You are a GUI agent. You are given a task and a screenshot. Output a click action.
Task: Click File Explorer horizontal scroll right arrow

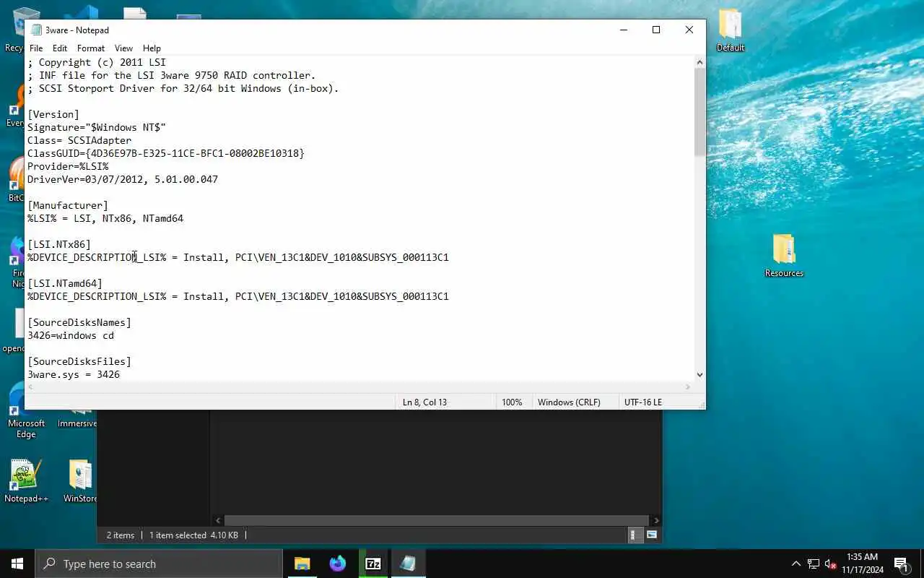click(655, 520)
